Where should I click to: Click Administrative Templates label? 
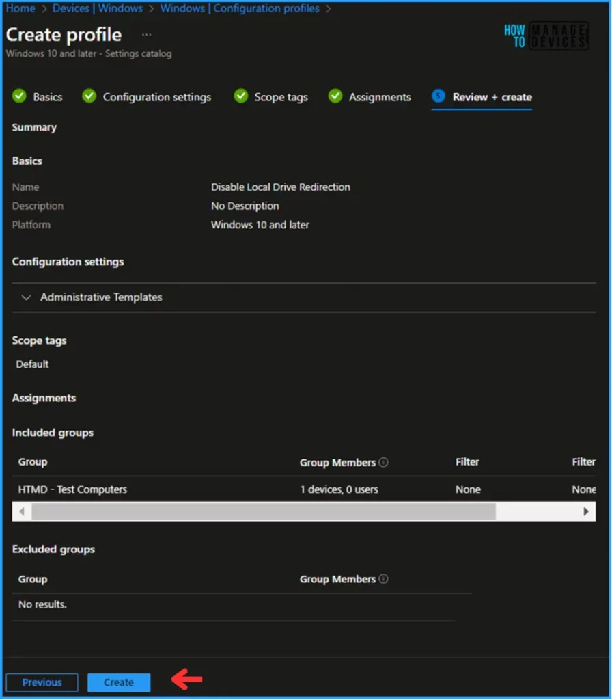pyautogui.click(x=101, y=297)
